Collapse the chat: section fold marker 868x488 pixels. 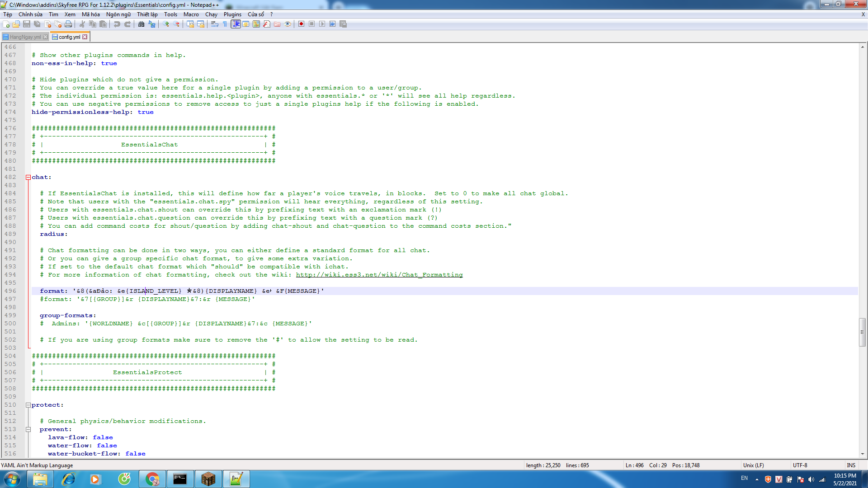click(28, 177)
